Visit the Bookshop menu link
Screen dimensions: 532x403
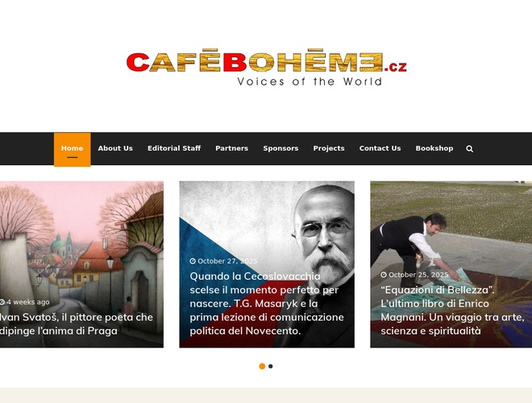pyautogui.click(x=434, y=148)
